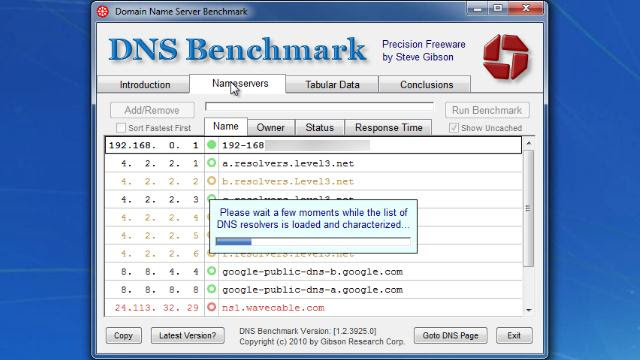Select the 24.113.32.29 IP address
640x360 pixels.
(157, 307)
